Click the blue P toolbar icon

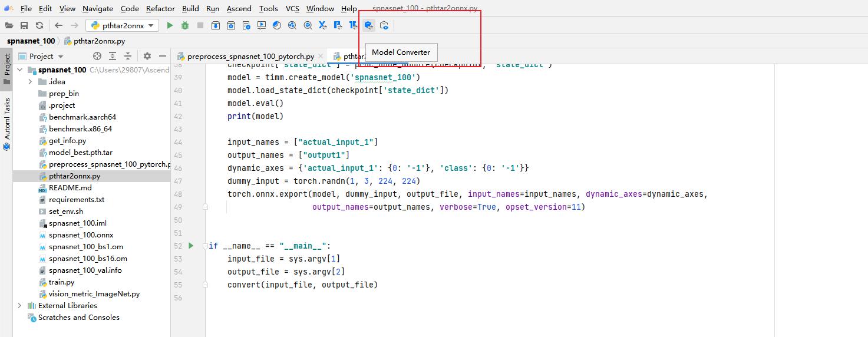(x=338, y=25)
